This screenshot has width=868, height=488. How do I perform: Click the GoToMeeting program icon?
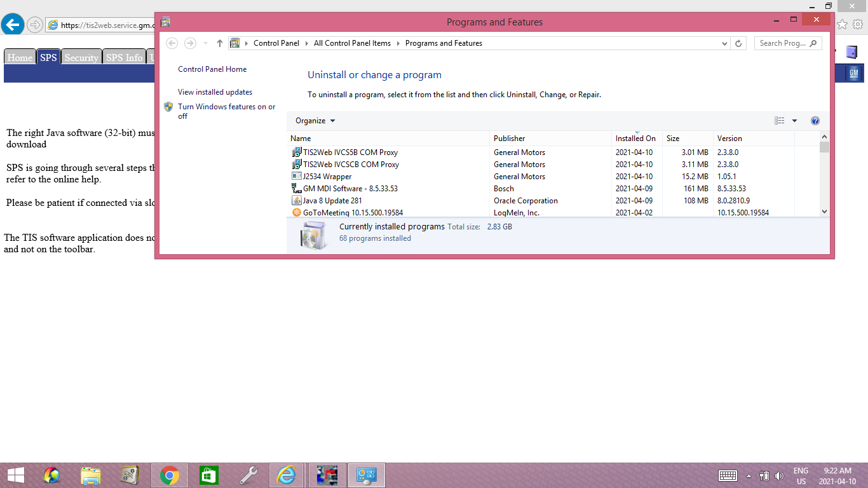pyautogui.click(x=296, y=212)
